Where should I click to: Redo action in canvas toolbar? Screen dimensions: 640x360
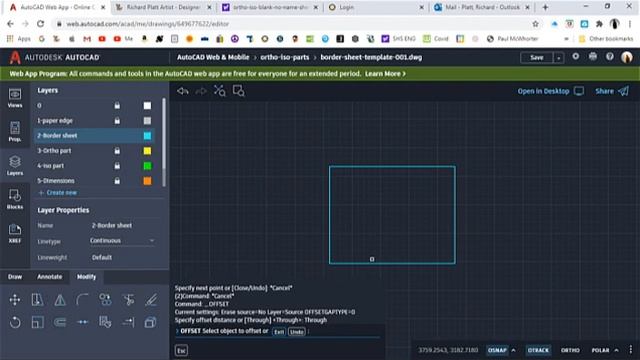tap(201, 91)
